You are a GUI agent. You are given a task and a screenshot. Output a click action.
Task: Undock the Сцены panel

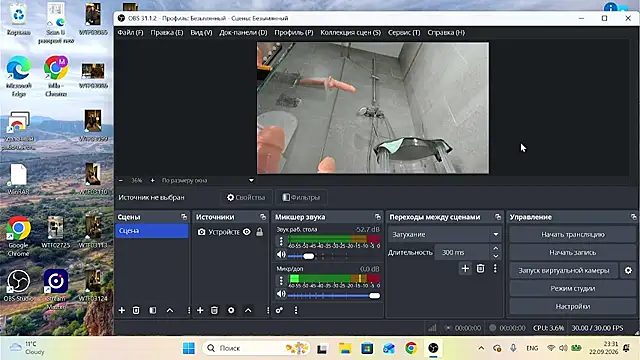click(x=184, y=217)
